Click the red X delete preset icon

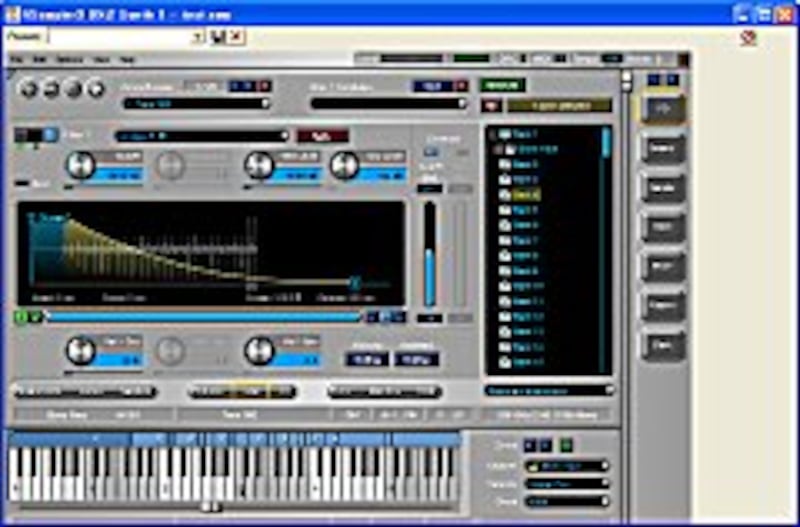(236, 37)
